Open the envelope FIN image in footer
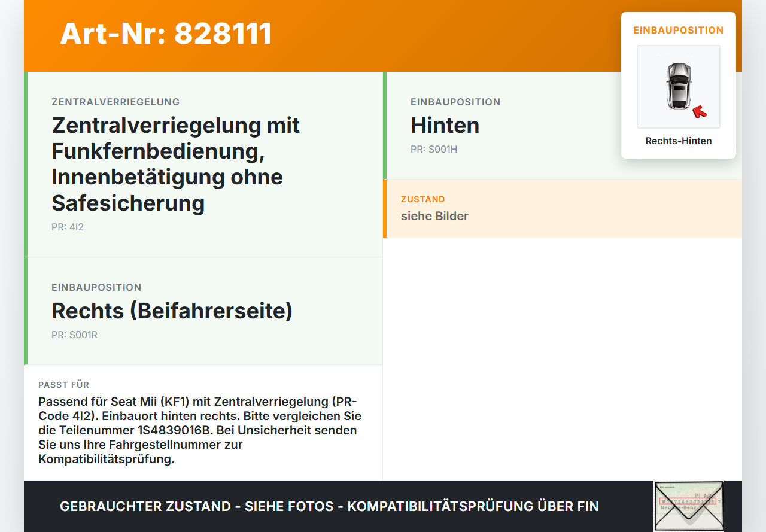Viewport: 766px width, 532px height. pos(688,506)
